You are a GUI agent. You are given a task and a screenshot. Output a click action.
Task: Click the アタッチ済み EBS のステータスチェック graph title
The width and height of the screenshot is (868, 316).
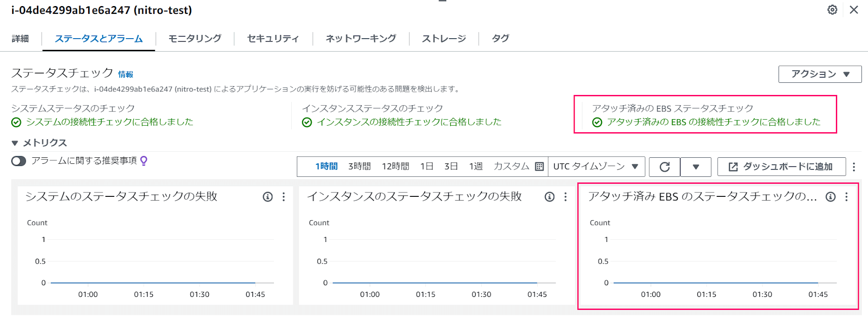point(703,196)
